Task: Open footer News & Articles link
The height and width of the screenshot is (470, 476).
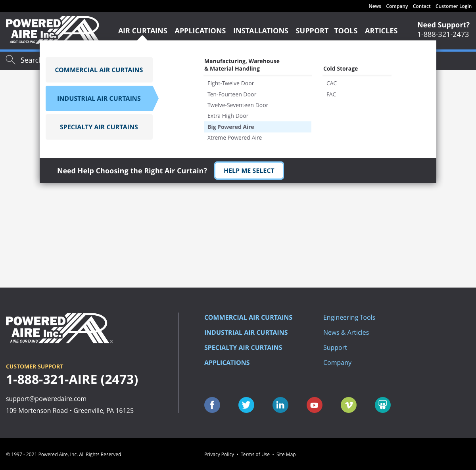Action: click(346, 332)
